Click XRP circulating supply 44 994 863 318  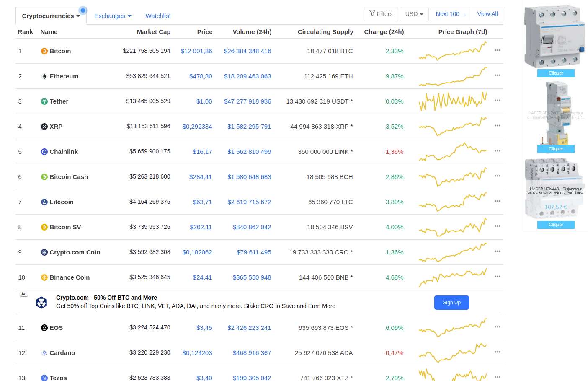point(322,127)
